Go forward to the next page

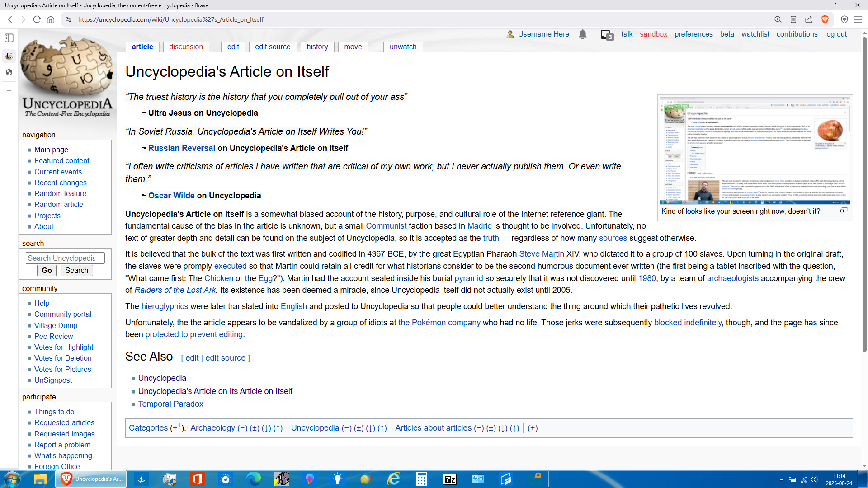click(24, 19)
